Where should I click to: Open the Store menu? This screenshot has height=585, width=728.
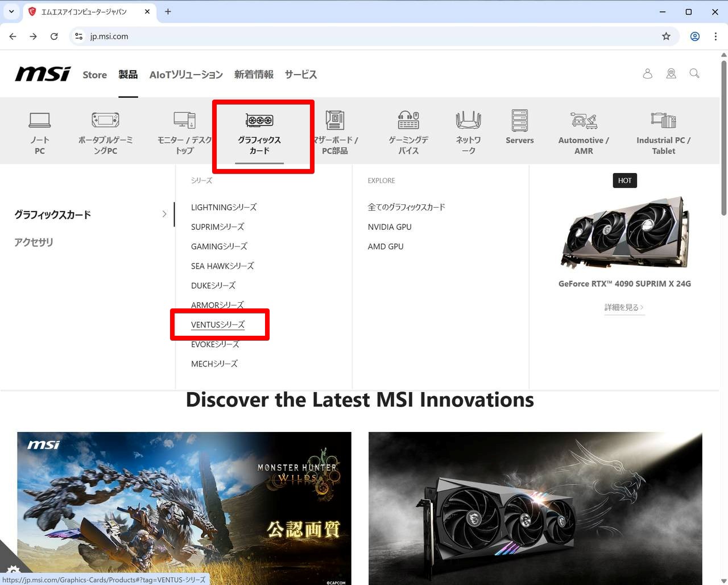point(94,75)
